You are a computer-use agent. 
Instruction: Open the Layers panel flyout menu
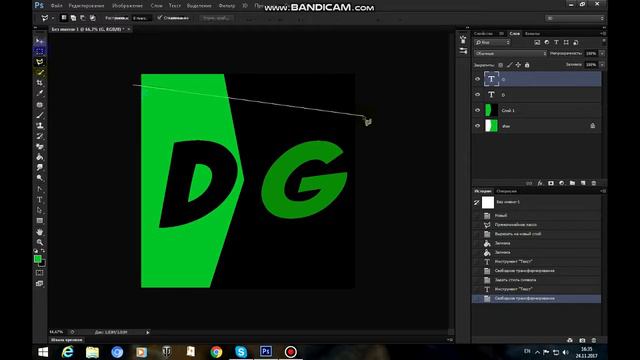click(x=603, y=33)
